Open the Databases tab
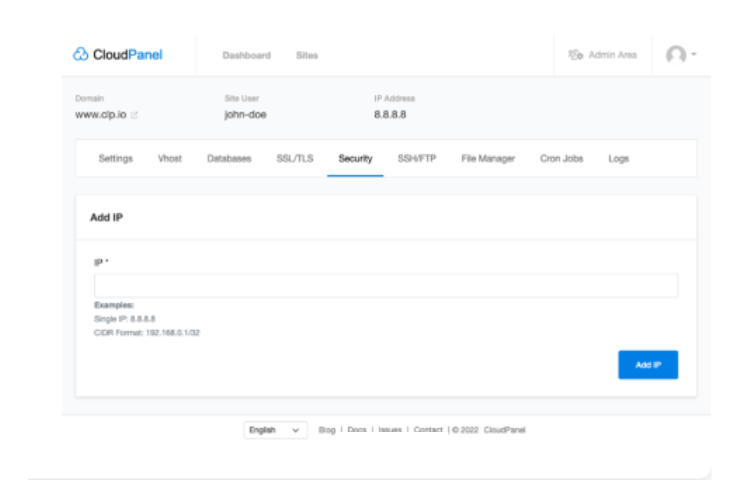 (x=229, y=159)
